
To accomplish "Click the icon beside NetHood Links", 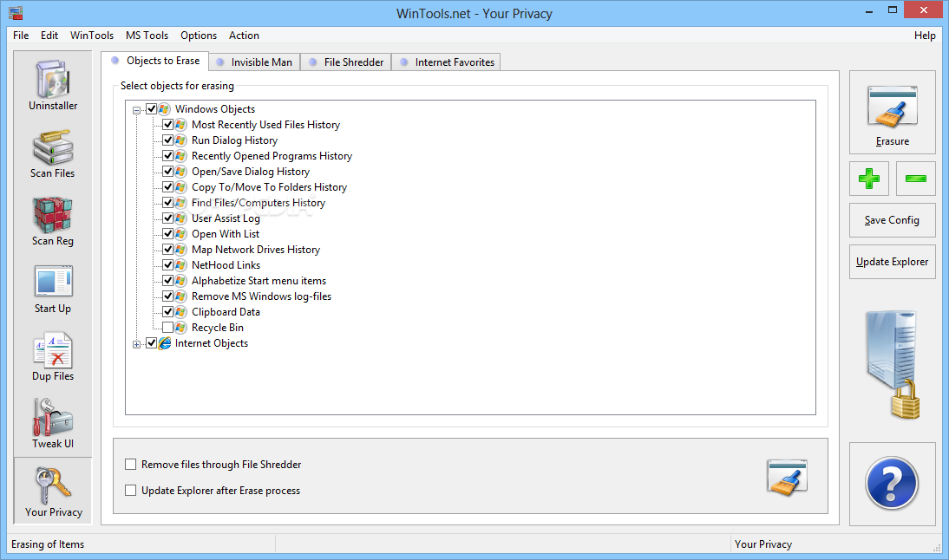I will (180, 265).
